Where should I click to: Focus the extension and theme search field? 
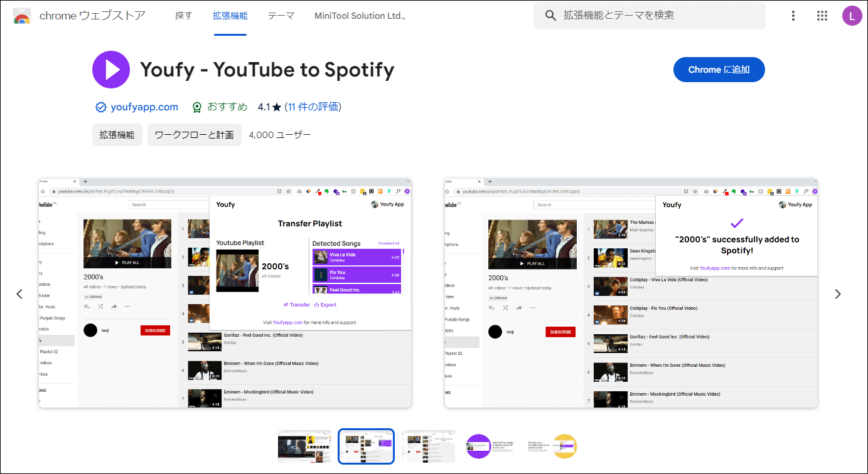(650, 16)
